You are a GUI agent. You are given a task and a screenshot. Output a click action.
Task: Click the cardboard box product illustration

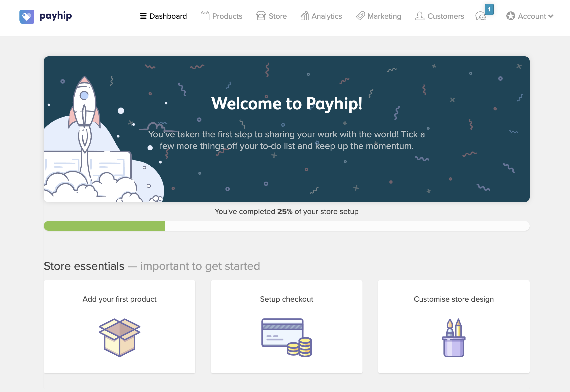[119, 337]
